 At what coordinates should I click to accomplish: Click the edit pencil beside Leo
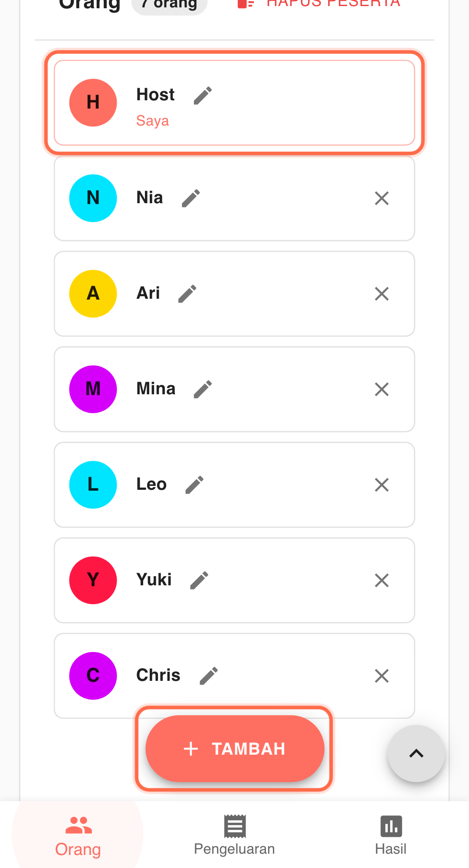[x=194, y=485]
